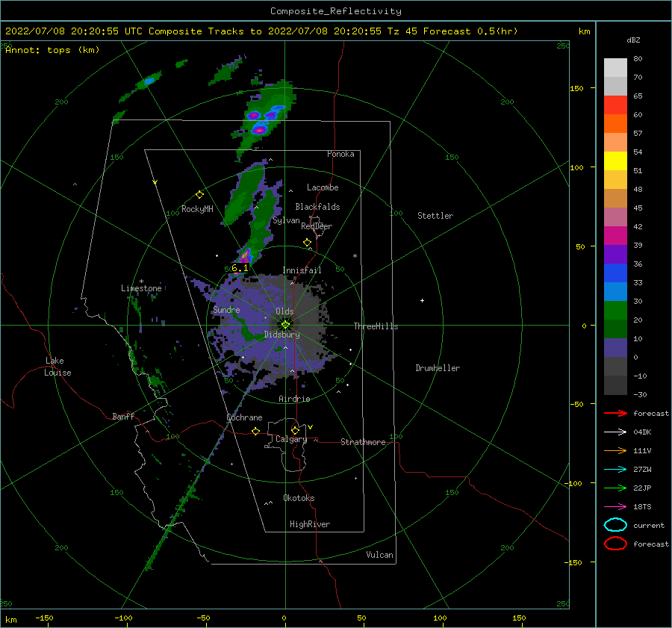Click the HighRiver town label
Image resolution: width=672 pixels, height=628 pixels.
coord(310,524)
